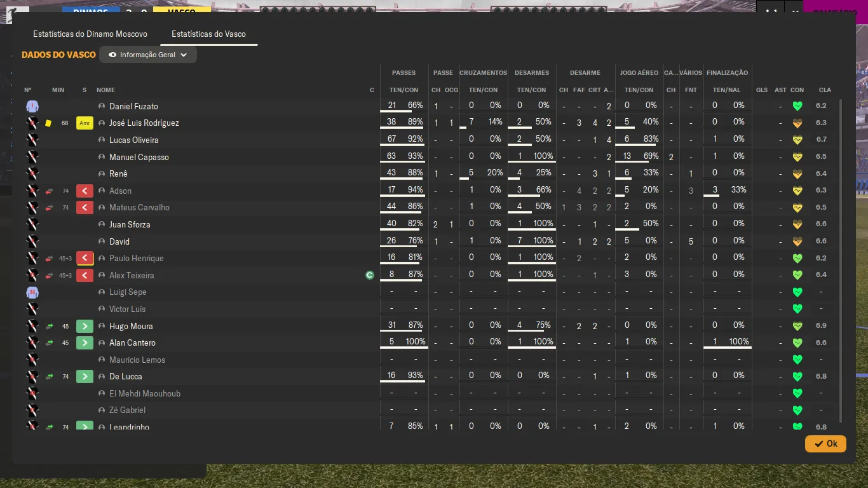Sort by the PASSES column group header
Viewport: 868px width, 488px height.
[x=404, y=73]
